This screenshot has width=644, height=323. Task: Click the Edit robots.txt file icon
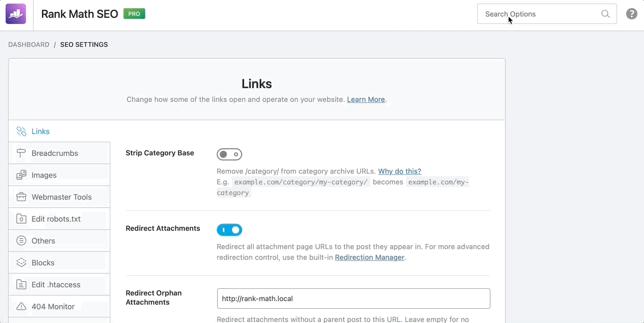21,219
